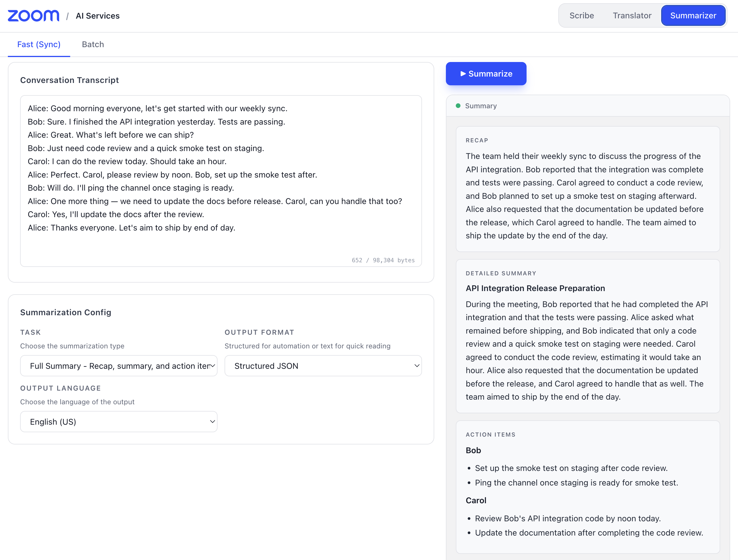Run the Summarize button
Screen dimensions: 738x560
pyautogui.click(x=486, y=74)
